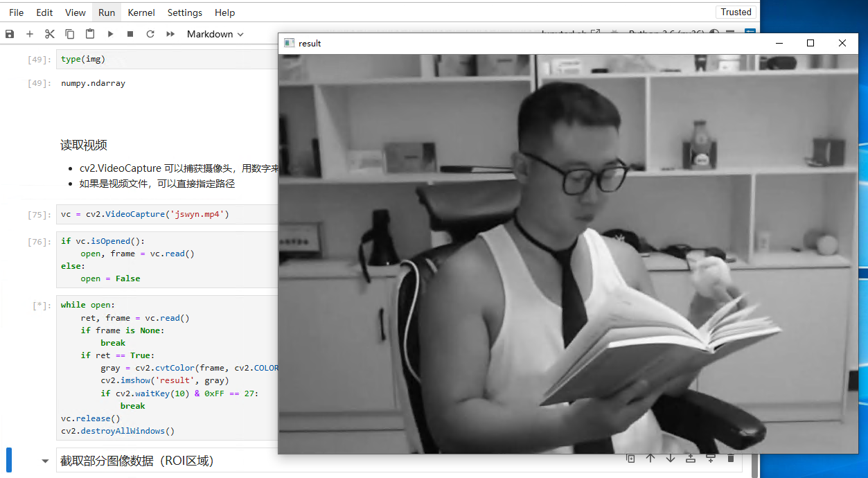The image size is (868, 478).
Task: Click the VideoCapture code cell input
Action: [166, 214]
